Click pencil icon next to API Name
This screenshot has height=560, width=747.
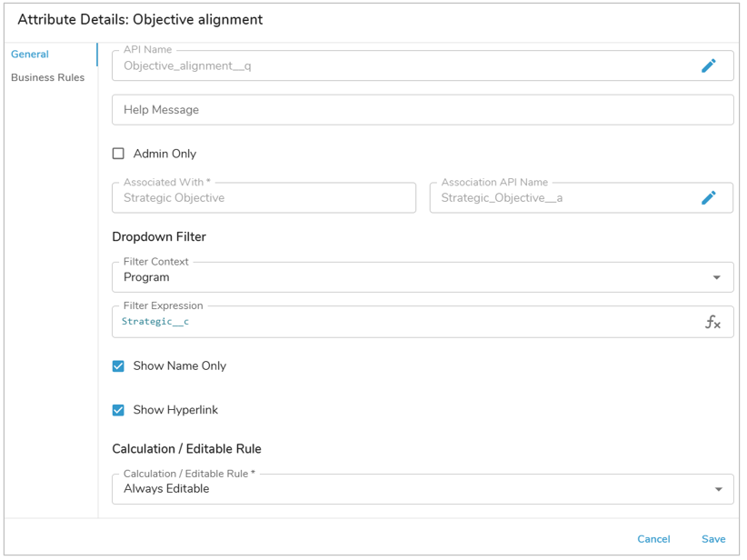point(708,65)
